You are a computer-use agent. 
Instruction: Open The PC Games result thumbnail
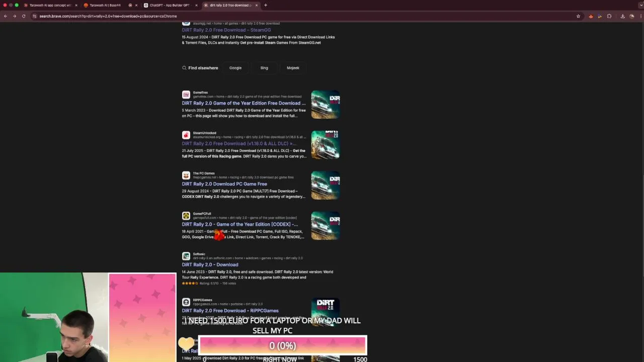[x=326, y=185]
